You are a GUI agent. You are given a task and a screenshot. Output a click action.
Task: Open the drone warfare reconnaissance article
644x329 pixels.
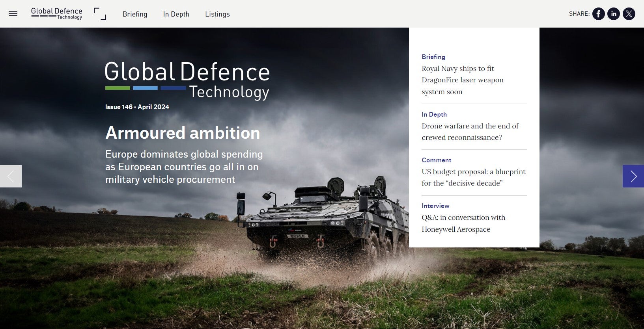(470, 132)
